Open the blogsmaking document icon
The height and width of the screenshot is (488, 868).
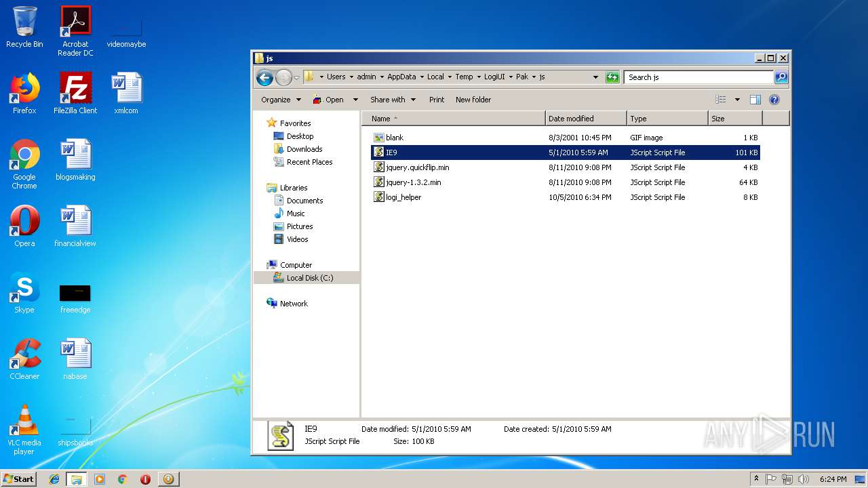(x=75, y=160)
